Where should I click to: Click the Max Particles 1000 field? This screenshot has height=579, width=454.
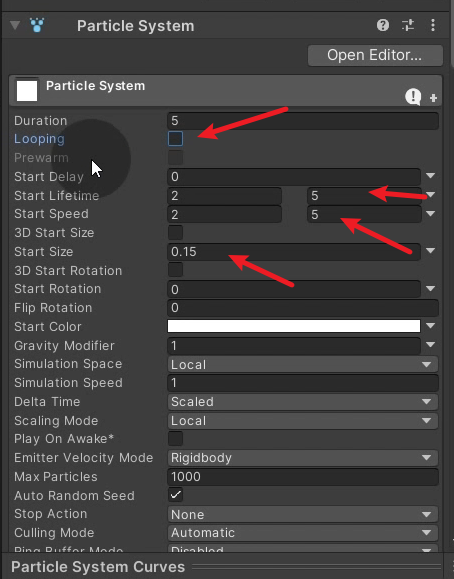[303, 477]
